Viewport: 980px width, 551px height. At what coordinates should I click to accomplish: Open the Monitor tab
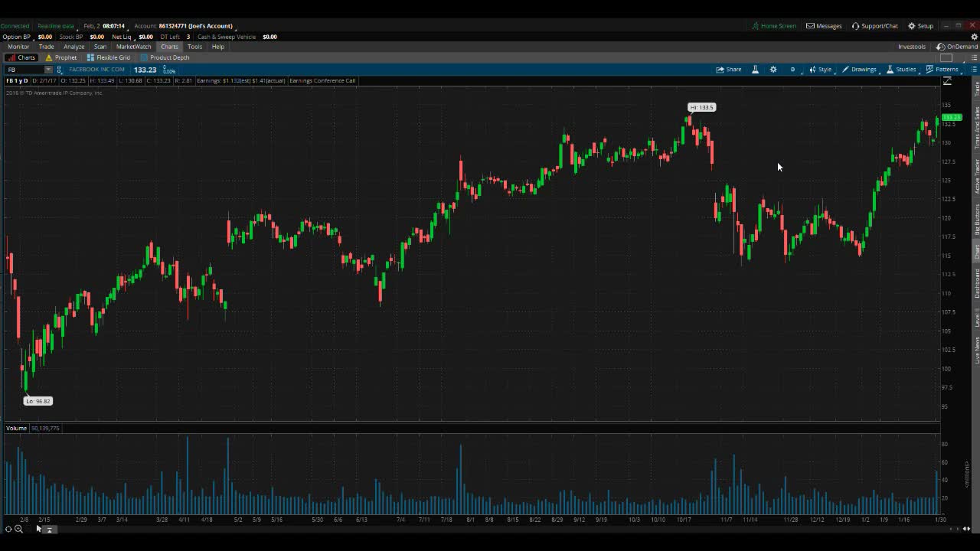coord(18,47)
